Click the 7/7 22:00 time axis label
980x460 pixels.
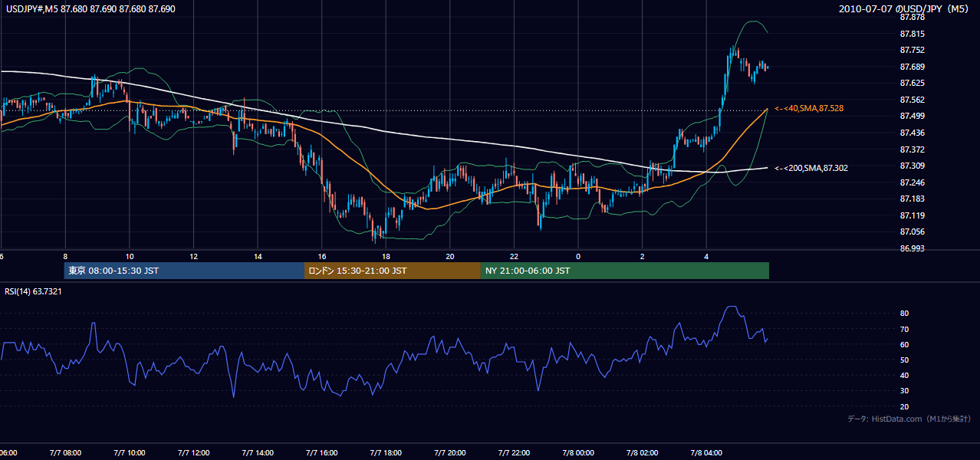(515, 453)
